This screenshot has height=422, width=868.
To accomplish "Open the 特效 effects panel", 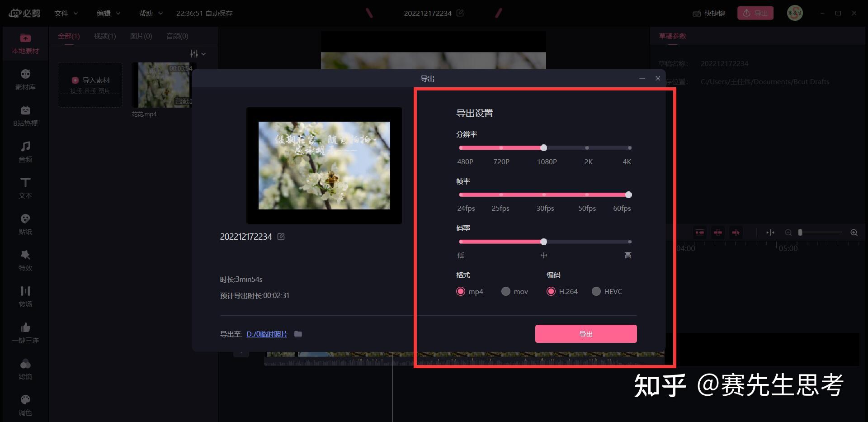I will click(25, 261).
